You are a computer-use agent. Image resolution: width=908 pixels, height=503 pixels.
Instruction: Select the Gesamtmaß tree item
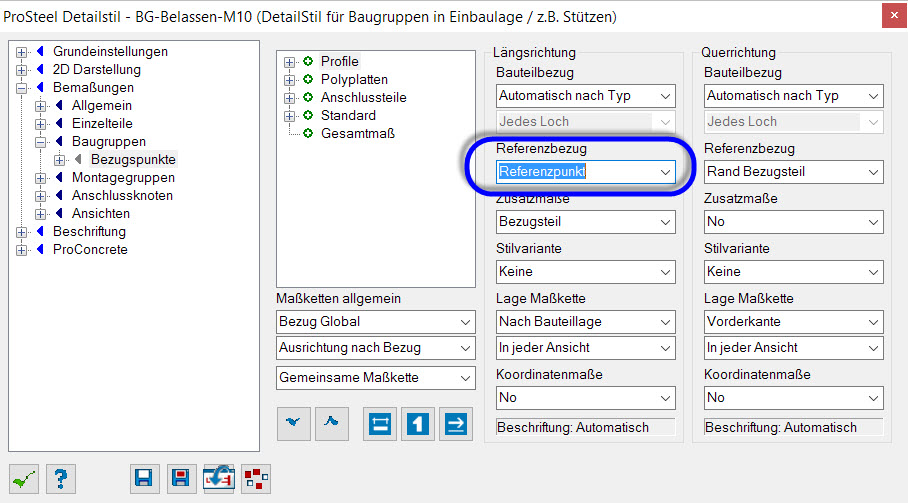coord(358,133)
